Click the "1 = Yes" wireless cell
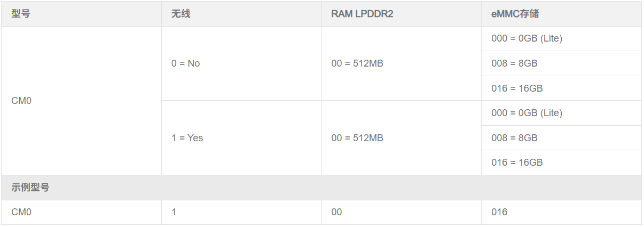 [187, 138]
